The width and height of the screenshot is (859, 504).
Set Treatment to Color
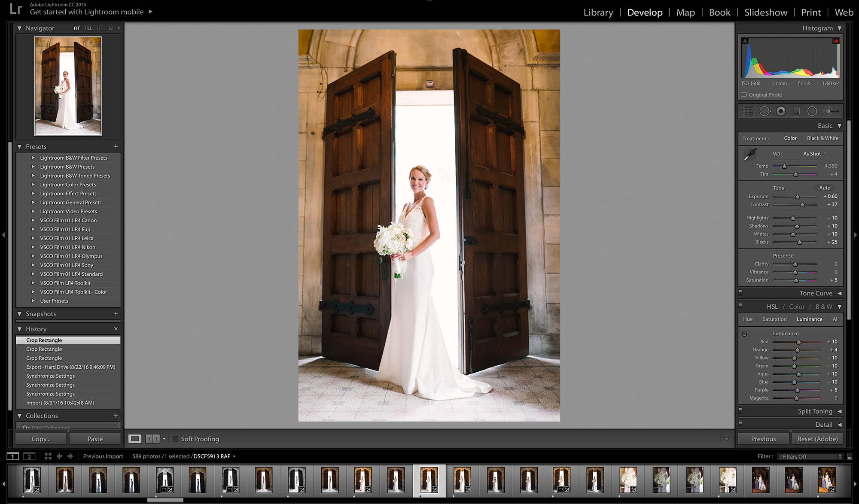[790, 138]
